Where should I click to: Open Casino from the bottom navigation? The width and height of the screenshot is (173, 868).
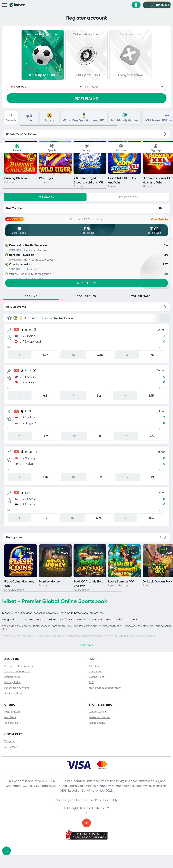coord(121,148)
